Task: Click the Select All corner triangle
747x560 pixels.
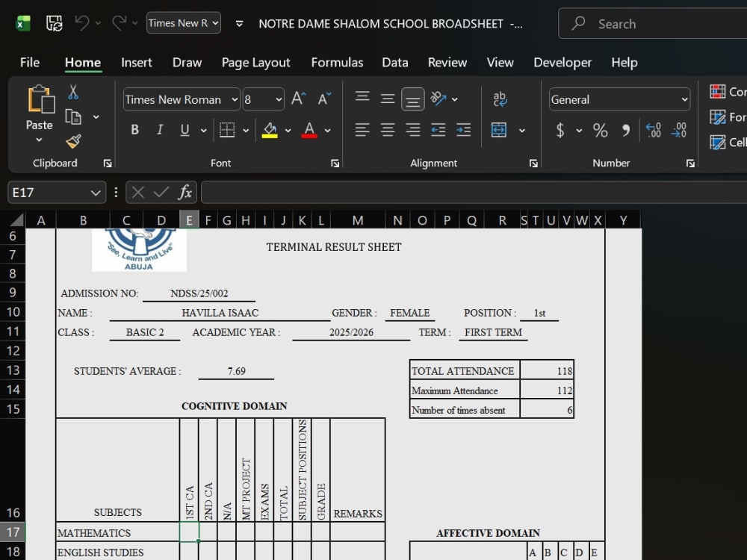Action: click(16, 220)
